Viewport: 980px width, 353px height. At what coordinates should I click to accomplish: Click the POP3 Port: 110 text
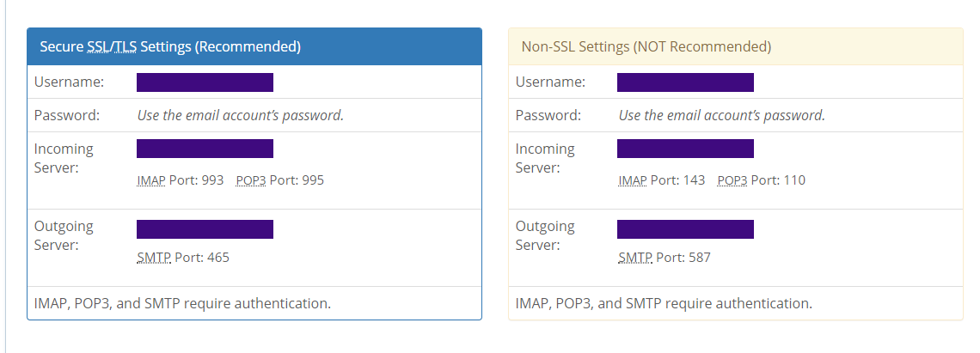pyautogui.click(x=761, y=180)
